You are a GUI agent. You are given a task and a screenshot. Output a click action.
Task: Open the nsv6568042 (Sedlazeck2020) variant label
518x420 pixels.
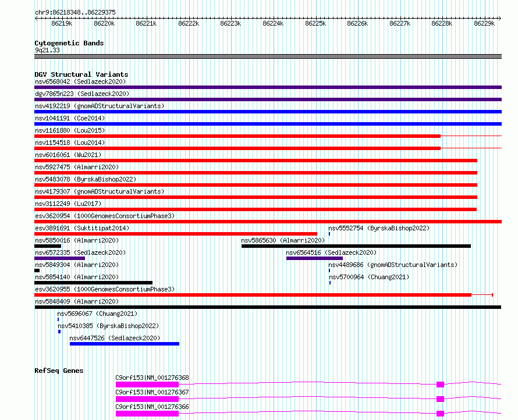click(80, 81)
